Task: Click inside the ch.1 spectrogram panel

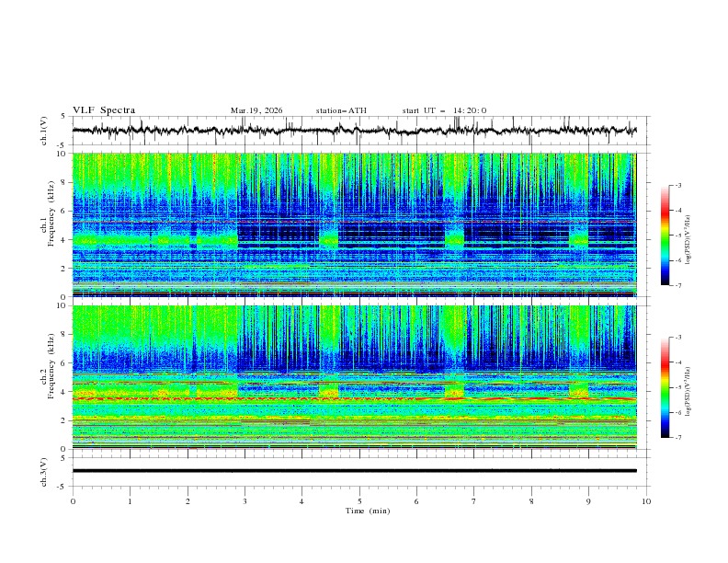Action: (x=354, y=224)
